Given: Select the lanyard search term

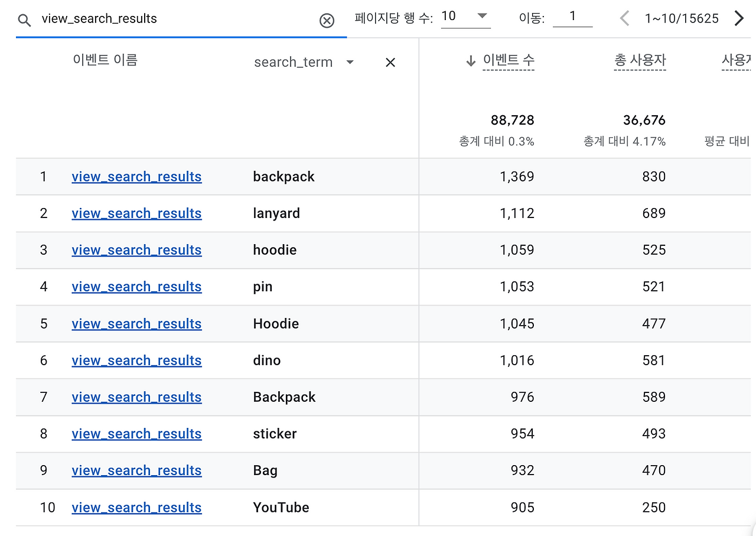Looking at the screenshot, I should (x=276, y=213).
